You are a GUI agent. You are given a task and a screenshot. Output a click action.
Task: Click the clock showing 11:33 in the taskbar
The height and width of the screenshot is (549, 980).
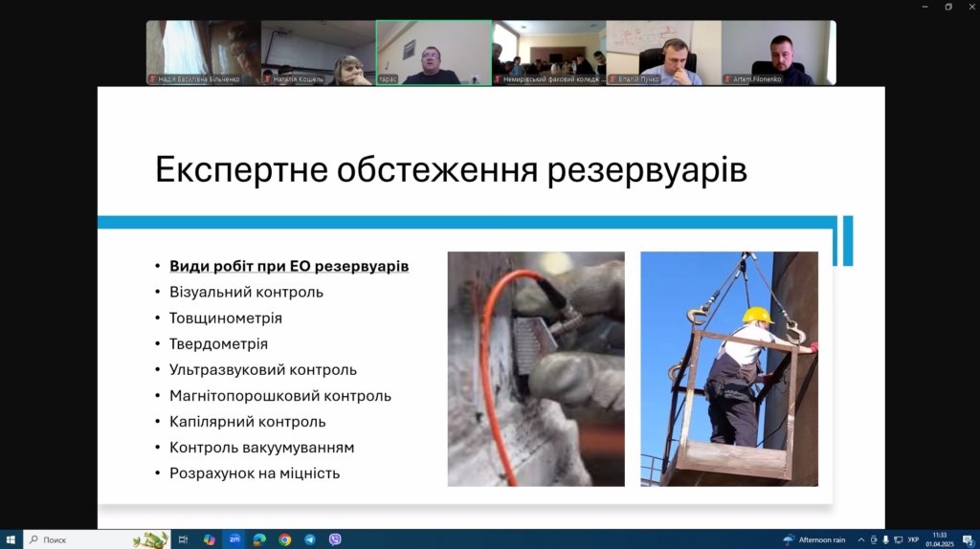[x=940, y=539]
